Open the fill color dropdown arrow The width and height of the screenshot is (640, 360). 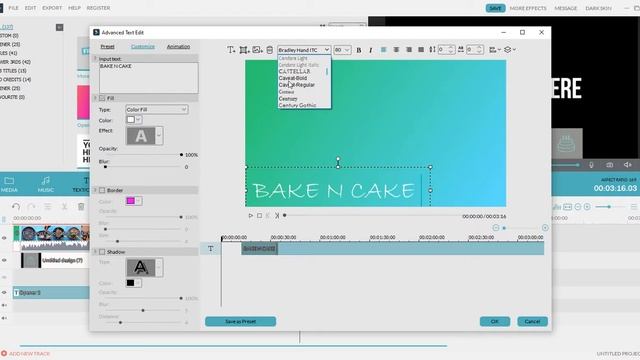pos(139,120)
